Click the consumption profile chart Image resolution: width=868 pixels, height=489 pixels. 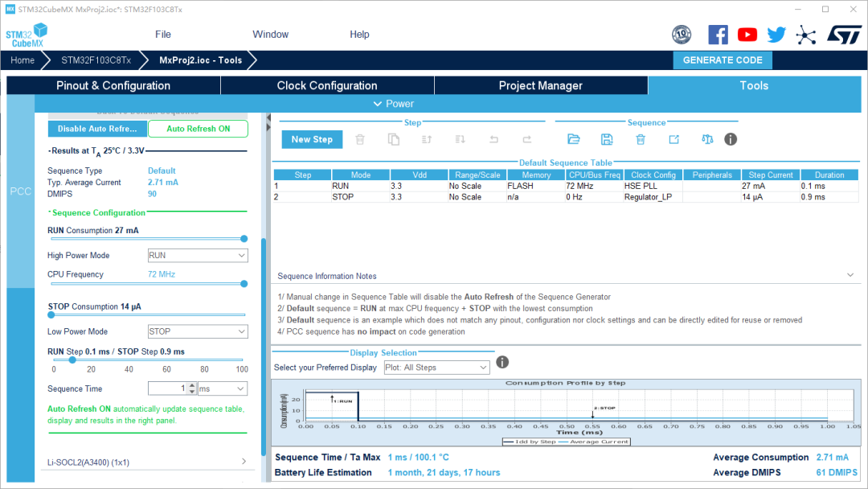[x=566, y=413]
